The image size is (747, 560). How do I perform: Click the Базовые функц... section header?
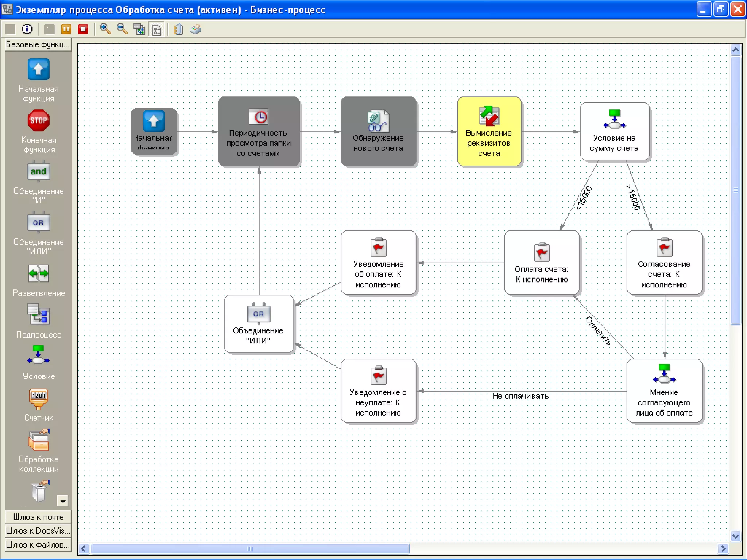38,44
